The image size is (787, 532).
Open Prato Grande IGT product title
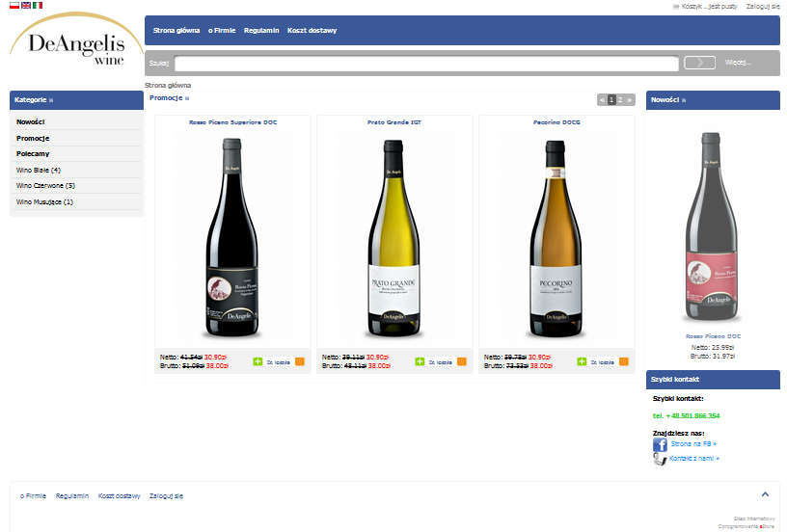point(394,122)
